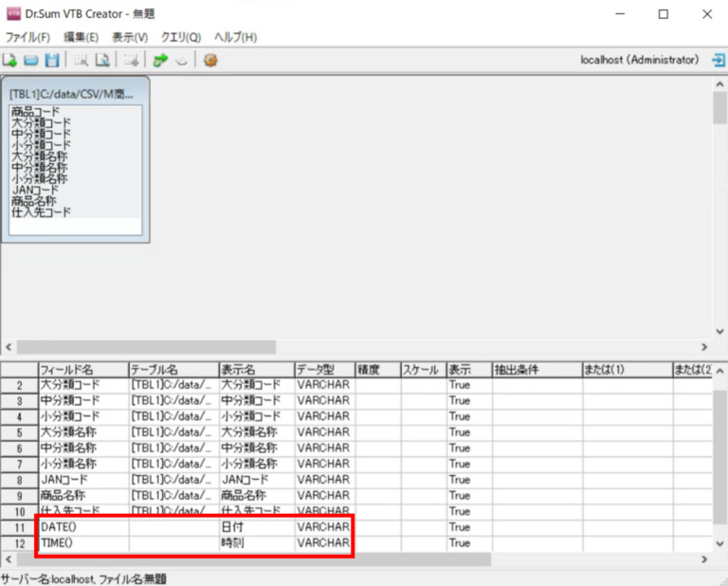This screenshot has width=728, height=586.
Task: Open settings with the orange gear icon
Action: [210, 60]
